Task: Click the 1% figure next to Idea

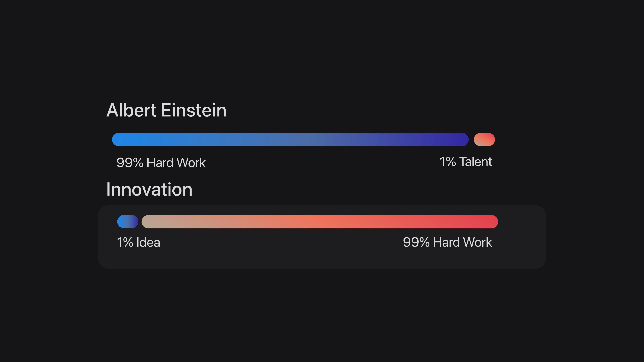Action: (x=125, y=242)
